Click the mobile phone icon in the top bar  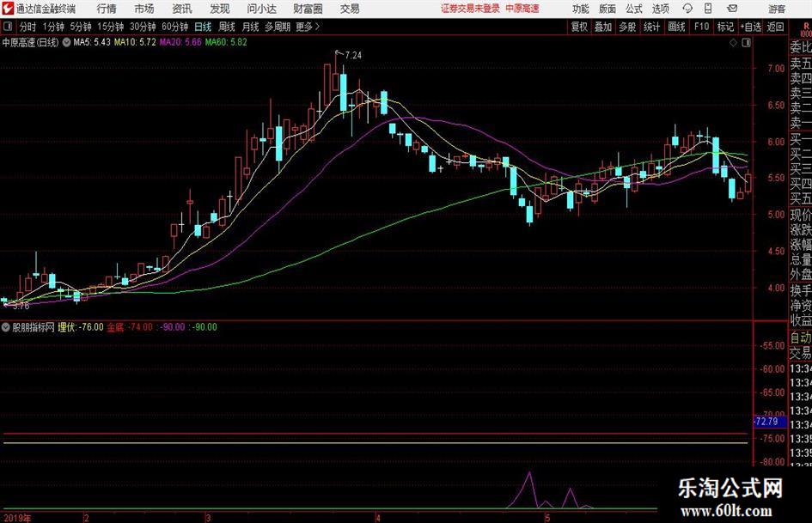pos(708,9)
